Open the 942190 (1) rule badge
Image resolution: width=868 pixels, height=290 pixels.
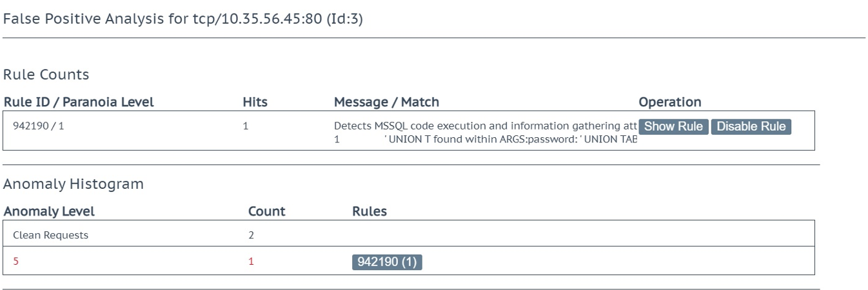tap(387, 262)
